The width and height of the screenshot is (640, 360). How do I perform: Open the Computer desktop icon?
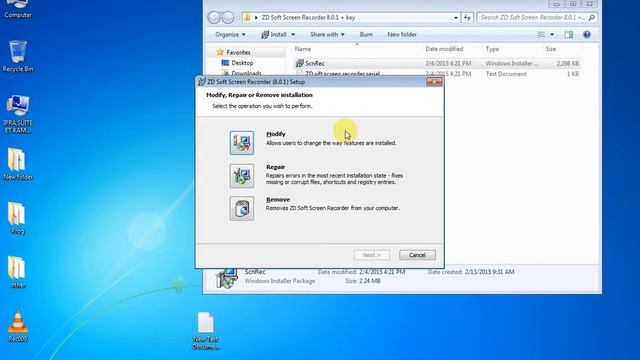(18, 9)
